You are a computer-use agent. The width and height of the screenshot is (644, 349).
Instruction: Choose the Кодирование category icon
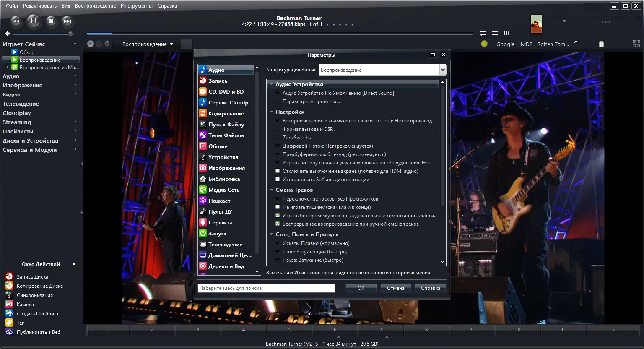pos(203,113)
